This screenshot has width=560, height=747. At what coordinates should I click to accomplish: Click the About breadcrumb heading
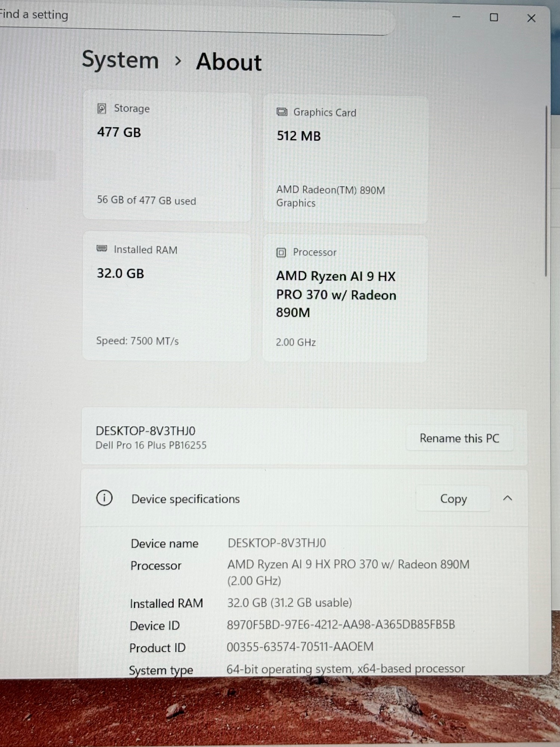tap(229, 62)
